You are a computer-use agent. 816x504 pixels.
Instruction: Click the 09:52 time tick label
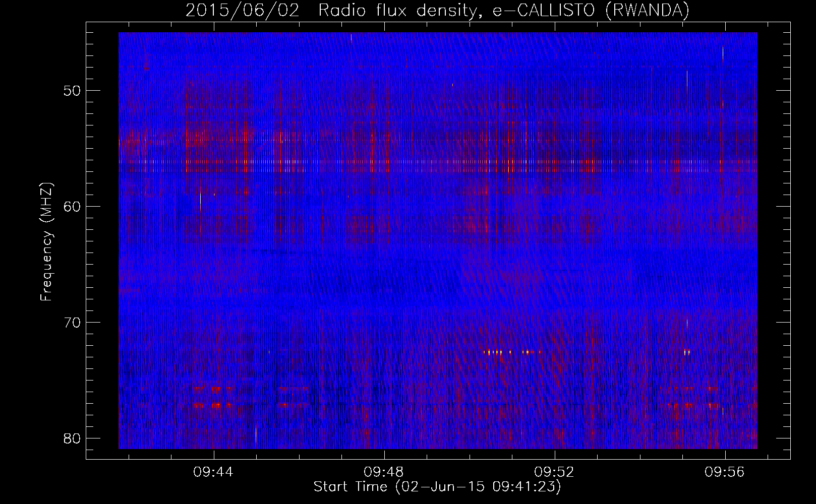555,472
